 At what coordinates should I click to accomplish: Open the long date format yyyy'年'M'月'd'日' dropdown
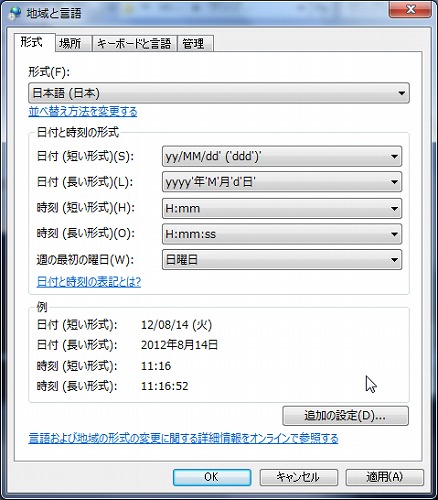[x=282, y=182]
